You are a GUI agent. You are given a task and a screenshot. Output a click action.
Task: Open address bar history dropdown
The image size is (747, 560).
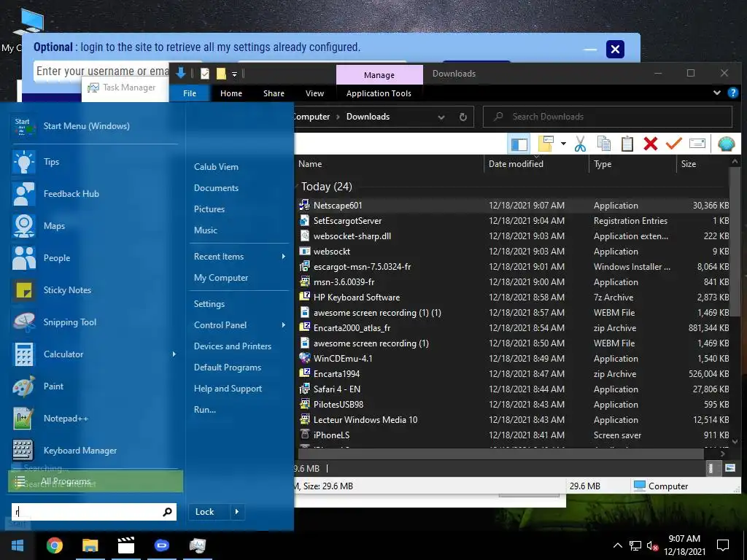[441, 117]
